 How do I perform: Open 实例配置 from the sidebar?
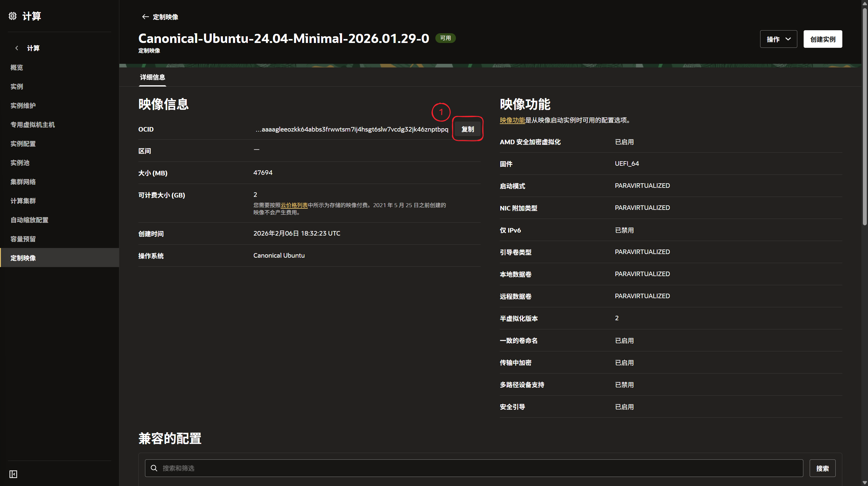pos(23,144)
